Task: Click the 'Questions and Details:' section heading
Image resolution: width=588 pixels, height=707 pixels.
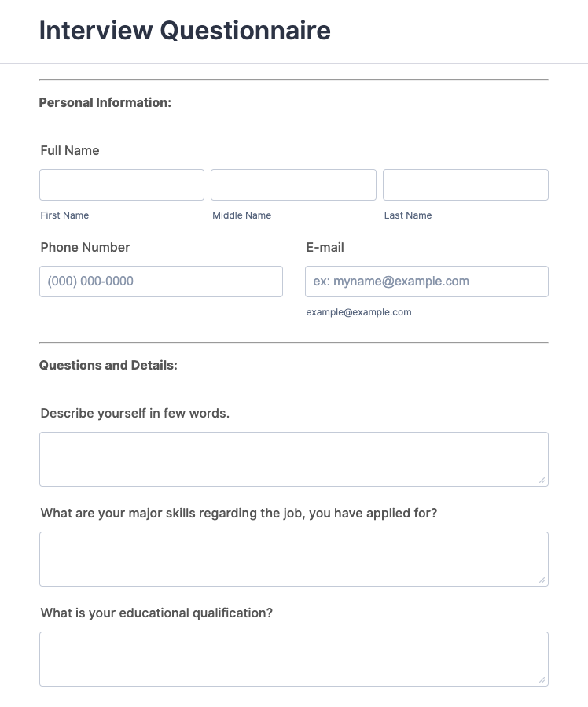Action: tap(108, 365)
